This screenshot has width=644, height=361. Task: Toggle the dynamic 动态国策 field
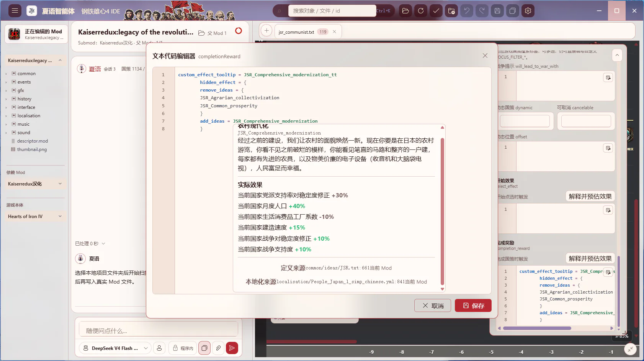click(525, 121)
